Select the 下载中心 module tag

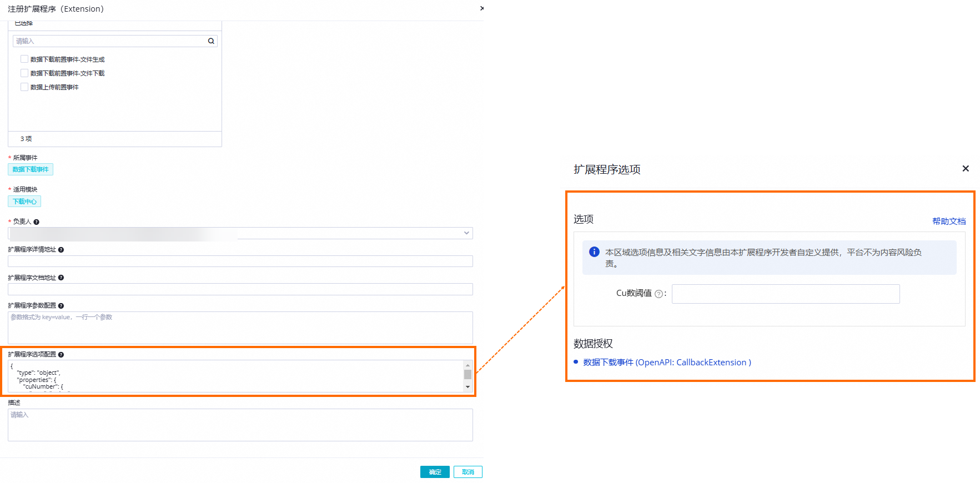click(x=24, y=202)
